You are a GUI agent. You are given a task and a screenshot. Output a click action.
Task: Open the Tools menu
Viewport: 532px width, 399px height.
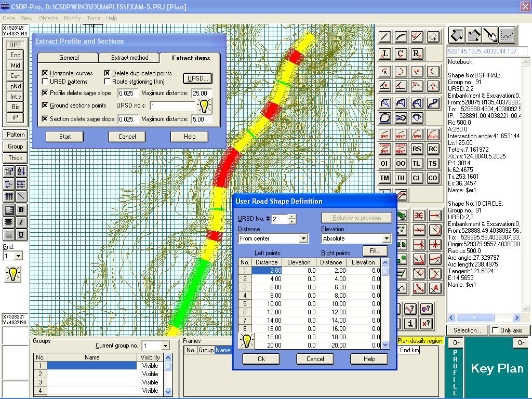tap(94, 18)
